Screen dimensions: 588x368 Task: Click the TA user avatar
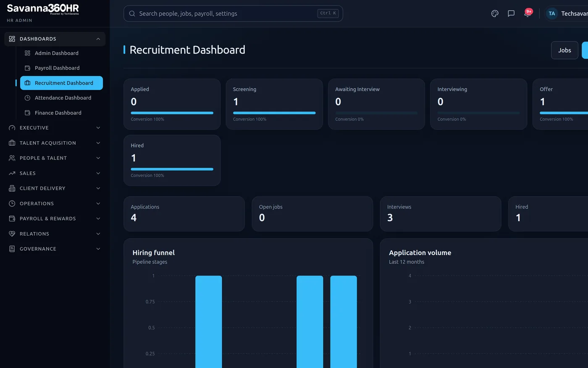pos(552,13)
